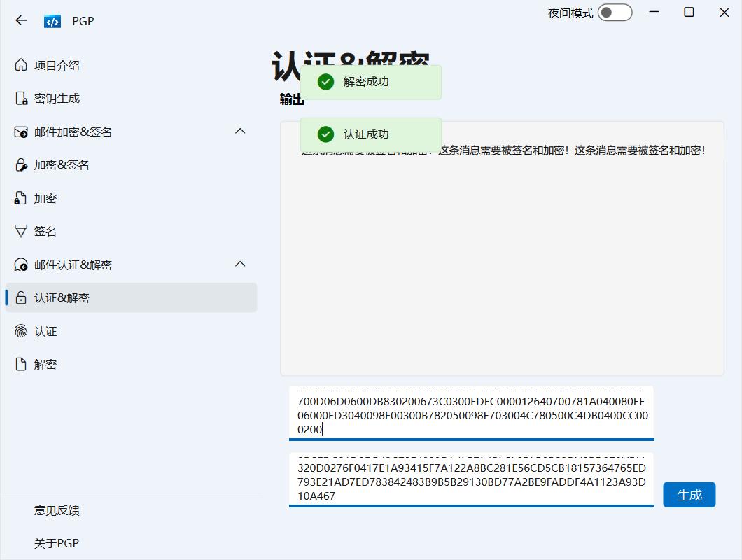Close the PGP window
Image resolution: width=742 pixels, height=560 pixels.
click(x=724, y=13)
